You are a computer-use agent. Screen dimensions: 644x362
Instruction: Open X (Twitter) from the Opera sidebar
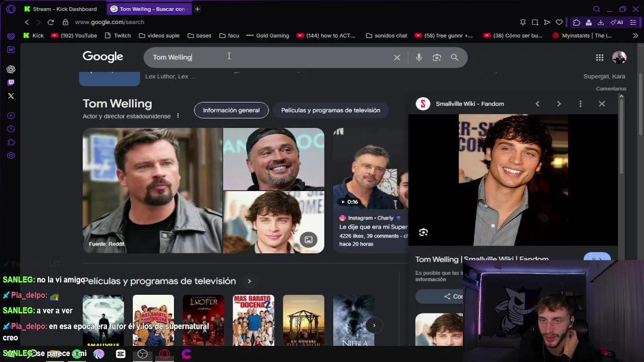(x=11, y=96)
